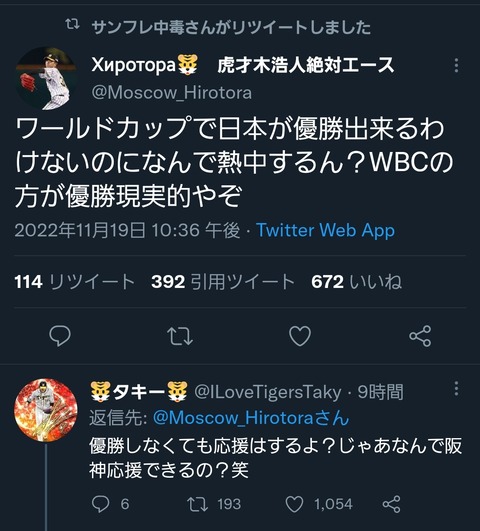
Task: Open more options menu on main tweet
Action: point(456,65)
